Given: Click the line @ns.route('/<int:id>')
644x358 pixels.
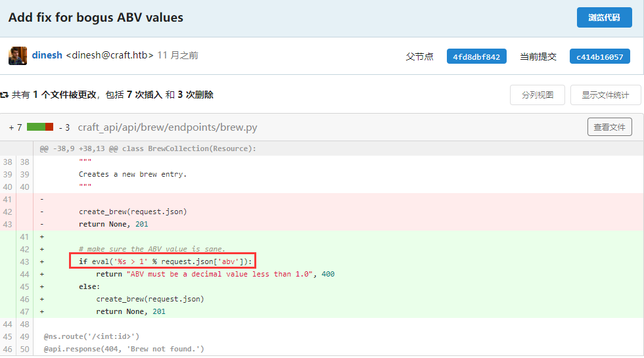Looking at the screenshot, I should [x=91, y=336].
